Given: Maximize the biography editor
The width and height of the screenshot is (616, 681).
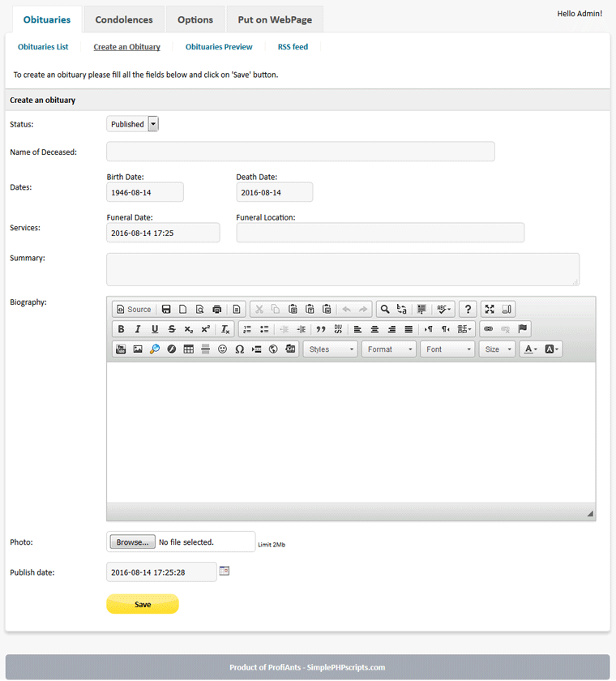Looking at the screenshot, I should [x=489, y=309].
